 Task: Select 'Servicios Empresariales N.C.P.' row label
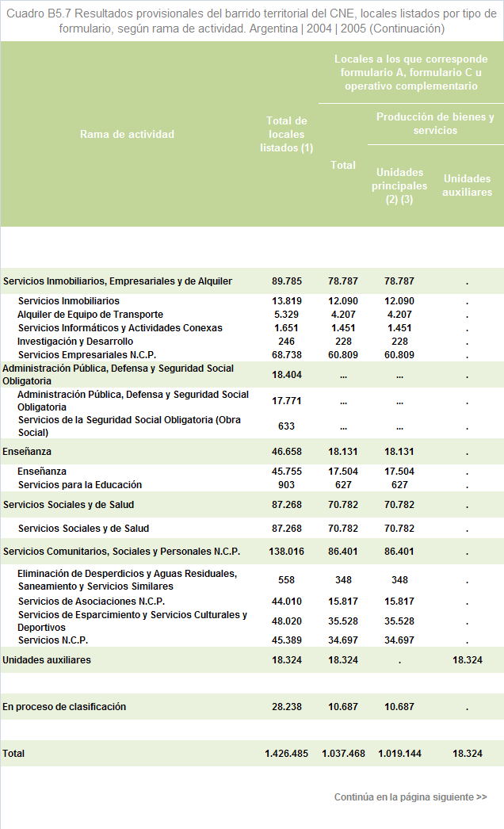(x=86, y=355)
